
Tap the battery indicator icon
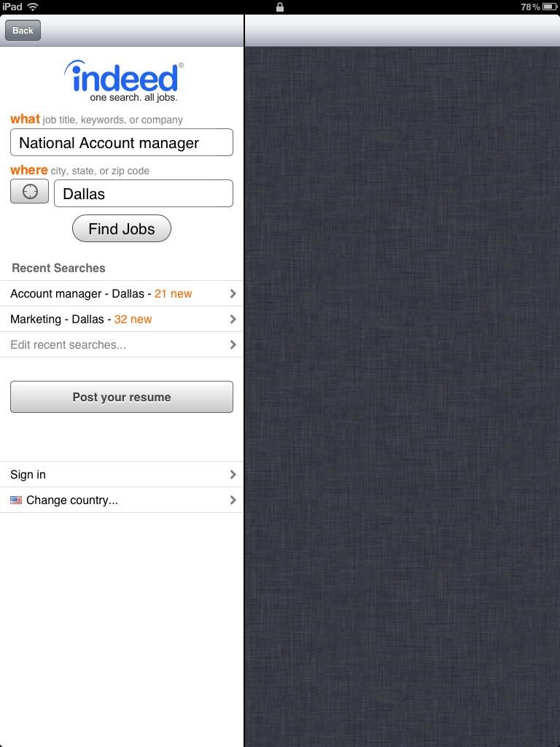click(550, 7)
